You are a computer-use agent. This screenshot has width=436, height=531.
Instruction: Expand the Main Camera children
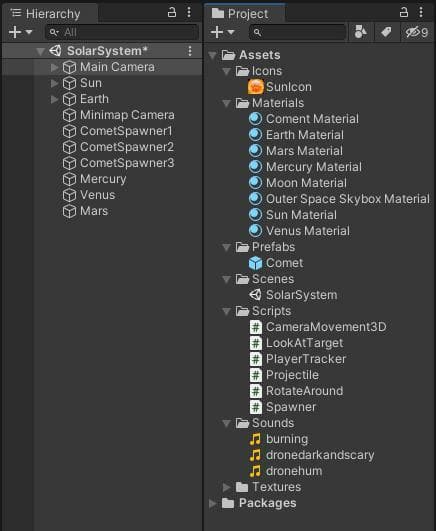coord(54,67)
